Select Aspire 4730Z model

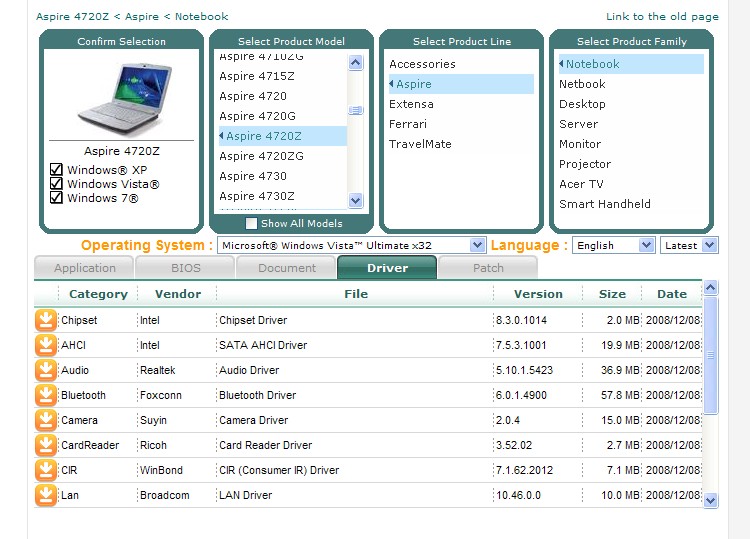point(257,197)
